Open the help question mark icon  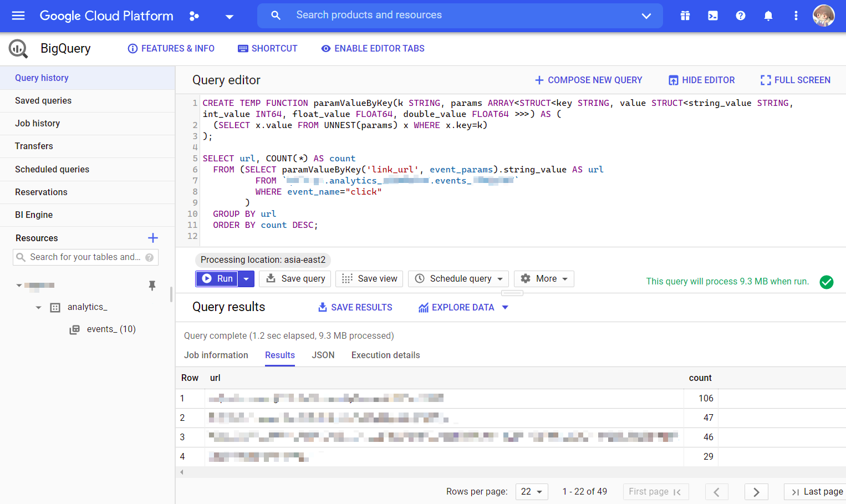741,16
